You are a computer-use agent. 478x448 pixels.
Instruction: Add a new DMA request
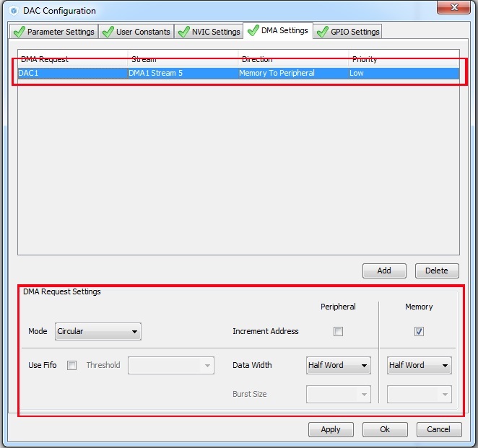pyautogui.click(x=384, y=271)
